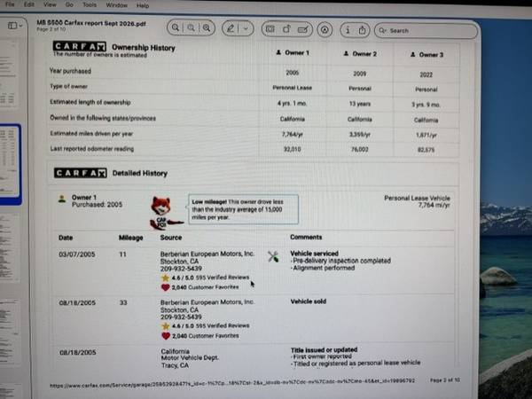Viewport: 532px width, 399px height.
Task: Click Owner 2 odometer reading 76,002
Action: click(360, 149)
